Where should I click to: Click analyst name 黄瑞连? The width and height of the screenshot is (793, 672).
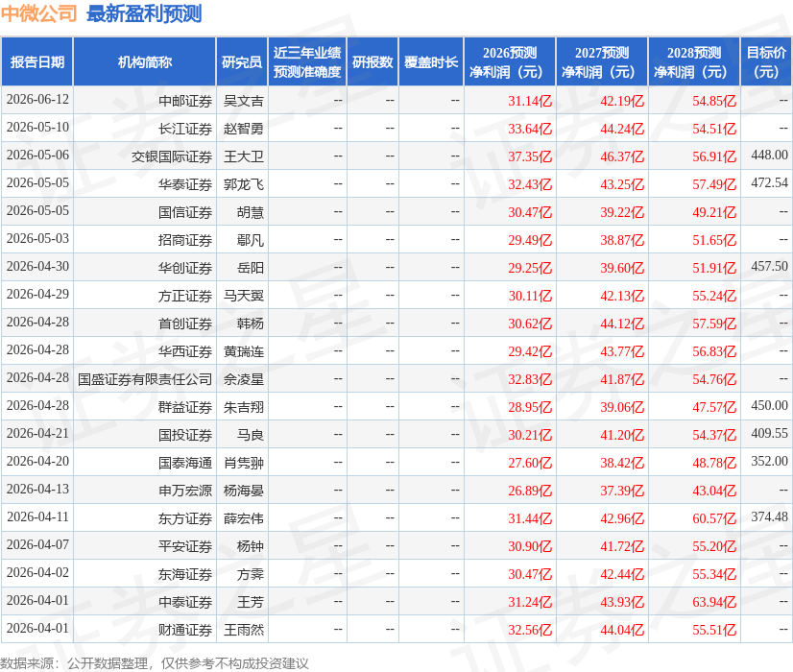point(244,351)
